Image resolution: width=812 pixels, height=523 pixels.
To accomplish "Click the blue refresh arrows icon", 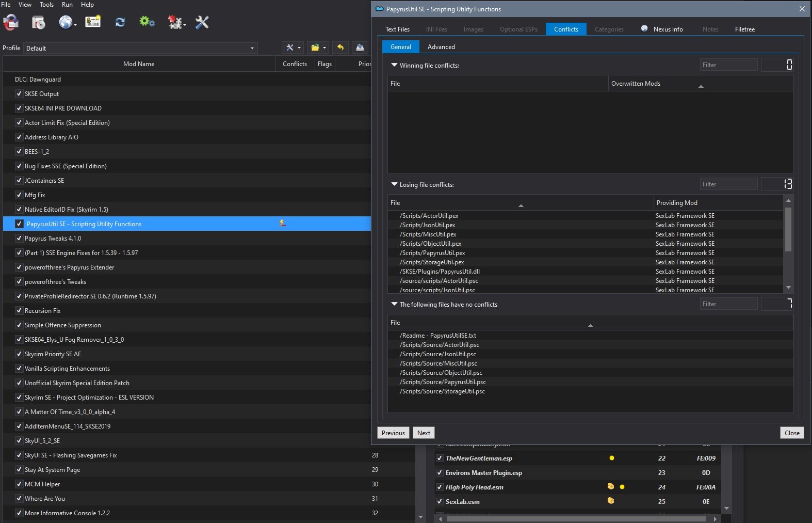I will tap(120, 22).
